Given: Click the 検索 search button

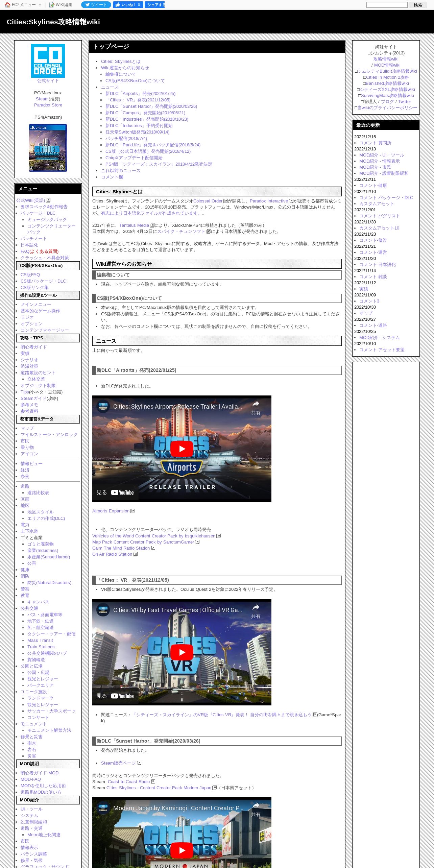Looking at the screenshot, I should (418, 5).
